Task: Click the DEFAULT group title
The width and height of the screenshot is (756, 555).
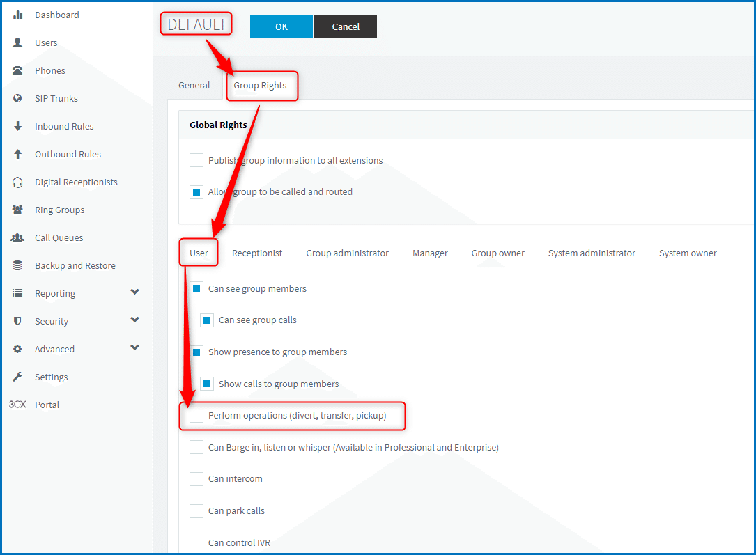Action: tap(196, 24)
